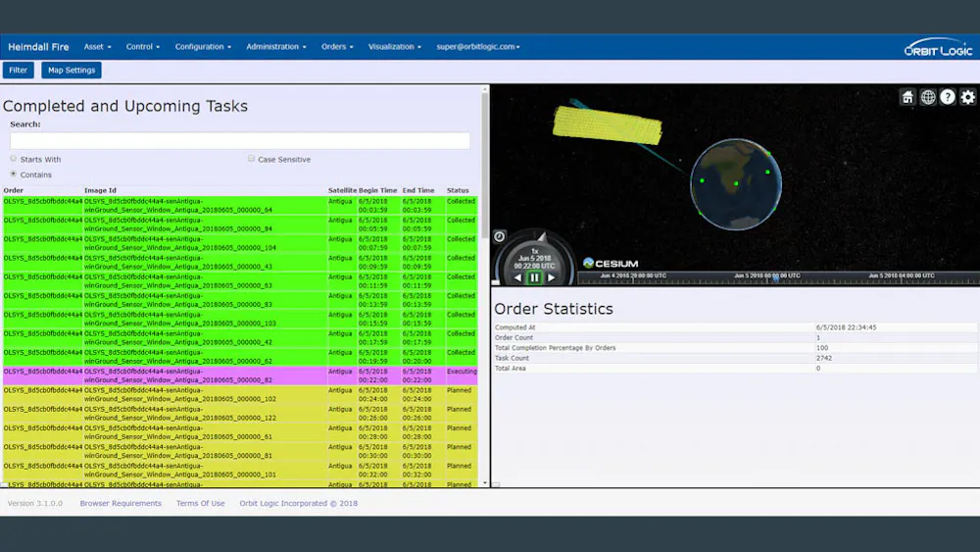980x552 pixels.
Task: Select the Executing task row ending _82
Action: tap(240, 376)
